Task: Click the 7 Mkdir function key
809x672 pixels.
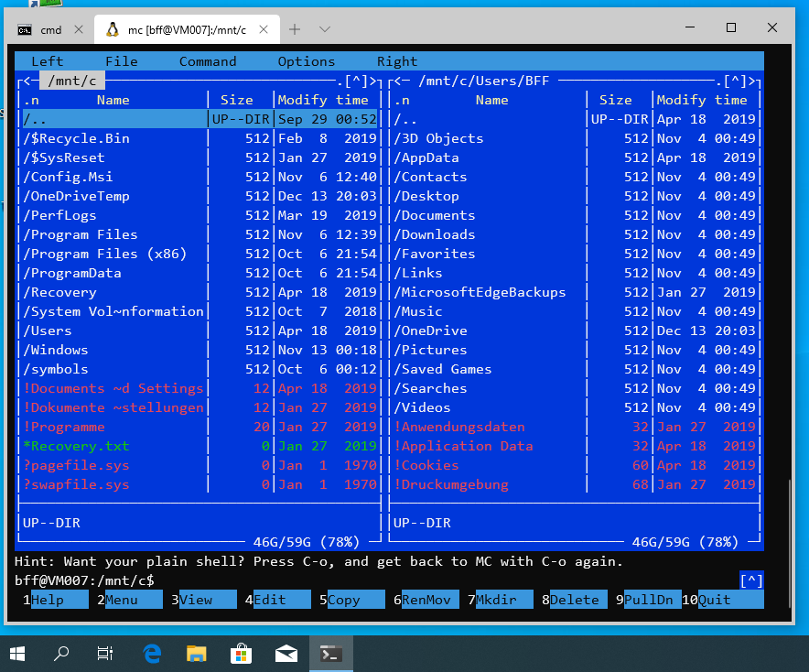Action: tap(501, 600)
